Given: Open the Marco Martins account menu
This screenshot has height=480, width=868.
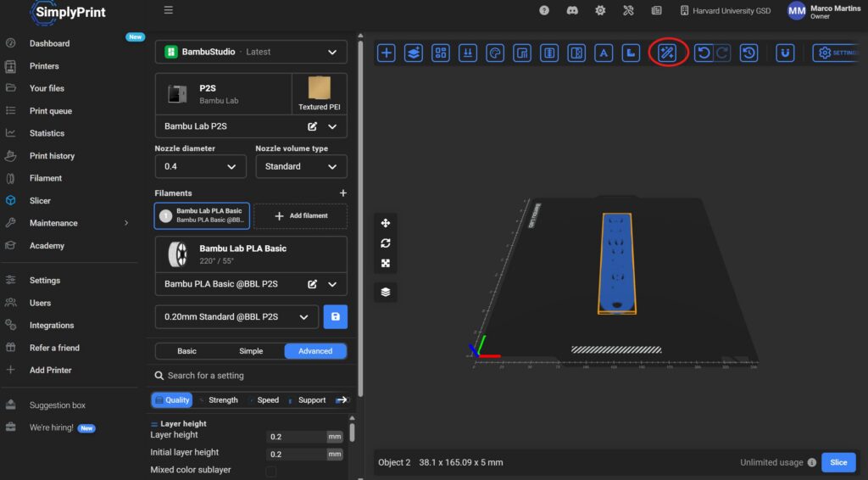Looking at the screenshot, I should point(824,11).
